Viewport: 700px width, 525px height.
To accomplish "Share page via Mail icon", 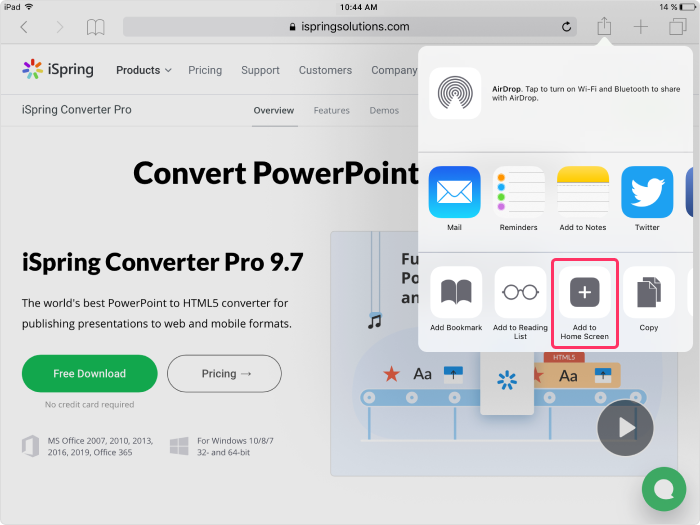I will pyautogui.click(x=454, y=192).
